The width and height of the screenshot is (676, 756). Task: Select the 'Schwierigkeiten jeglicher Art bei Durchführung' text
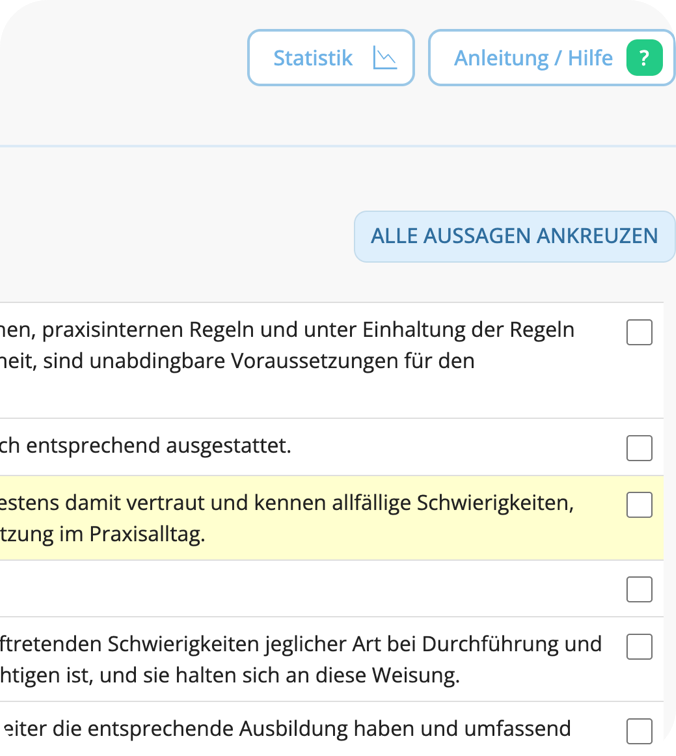[x=300, y=644]
